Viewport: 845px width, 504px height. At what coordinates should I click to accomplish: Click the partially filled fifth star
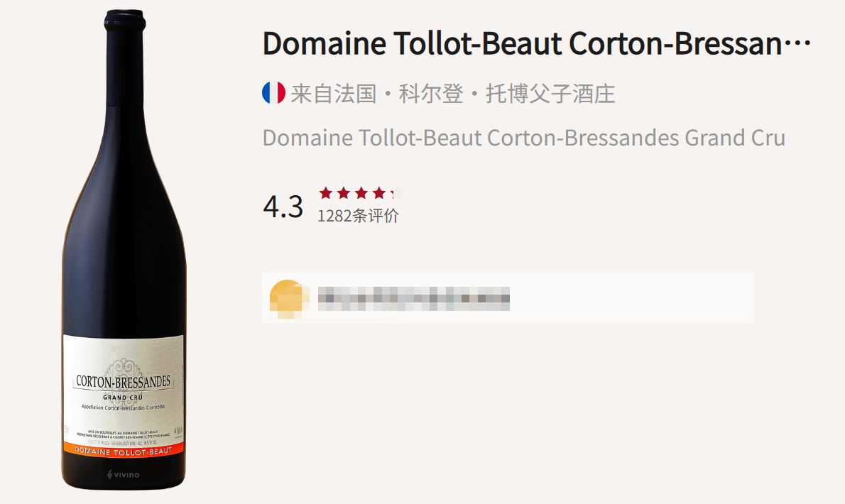point(396,192)
